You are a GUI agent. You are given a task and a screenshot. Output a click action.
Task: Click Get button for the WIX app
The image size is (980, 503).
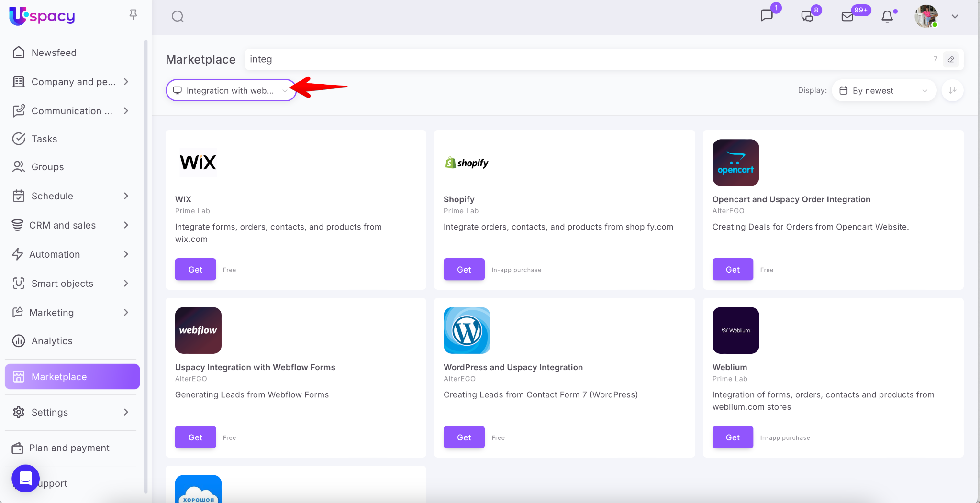[195, 270]
